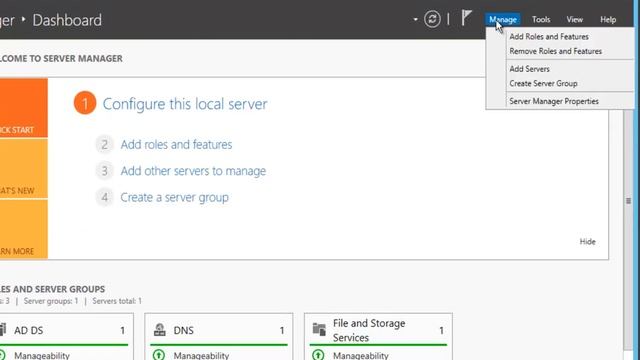
Task: Click the DNS role icon
Action: tap(160, 330)
